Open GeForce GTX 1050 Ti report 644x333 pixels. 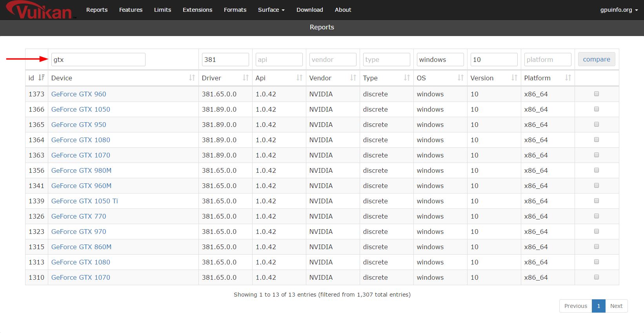tap(84, 201)
